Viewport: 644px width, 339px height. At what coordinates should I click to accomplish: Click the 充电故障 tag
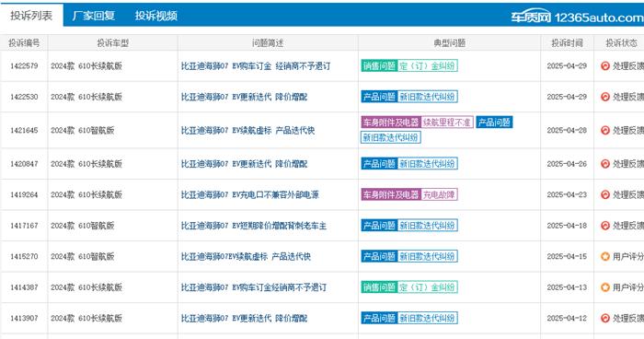[x=439, y=194]
